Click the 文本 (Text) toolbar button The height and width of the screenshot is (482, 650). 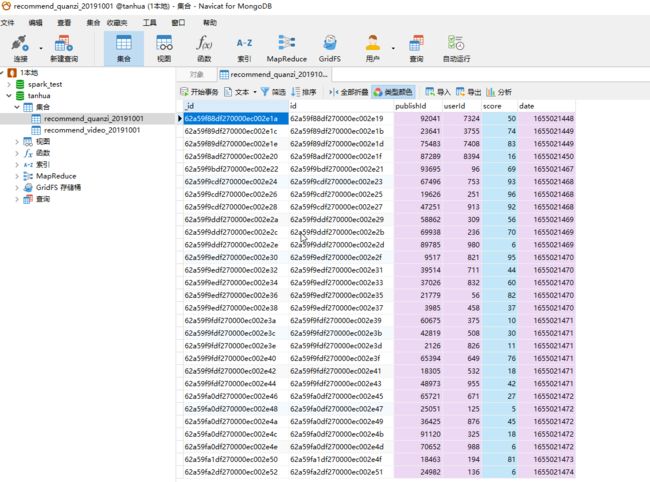tap(237, 92)
